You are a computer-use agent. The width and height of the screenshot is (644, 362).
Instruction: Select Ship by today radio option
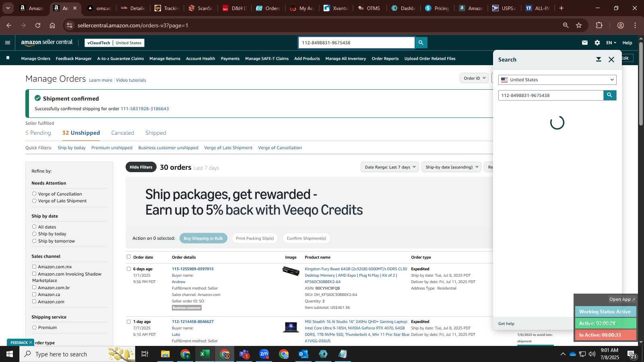tap(34, 234)
